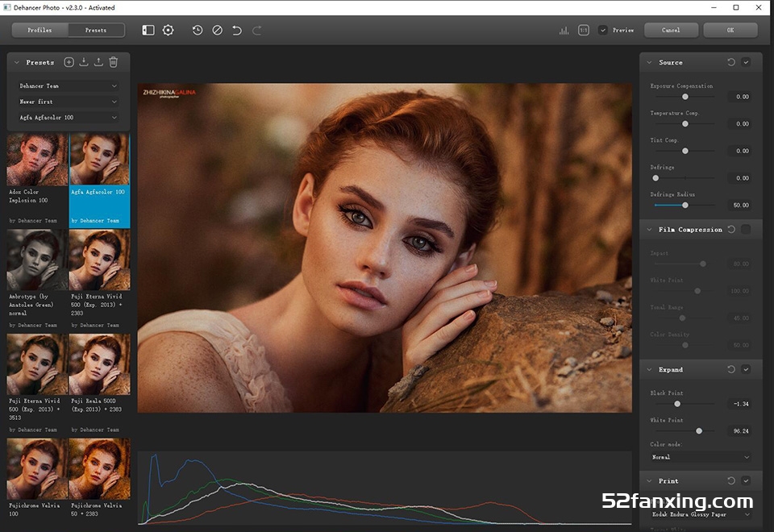
Task: Adjust the Exposure Compensation slider
Action: (x=685, y=97)
